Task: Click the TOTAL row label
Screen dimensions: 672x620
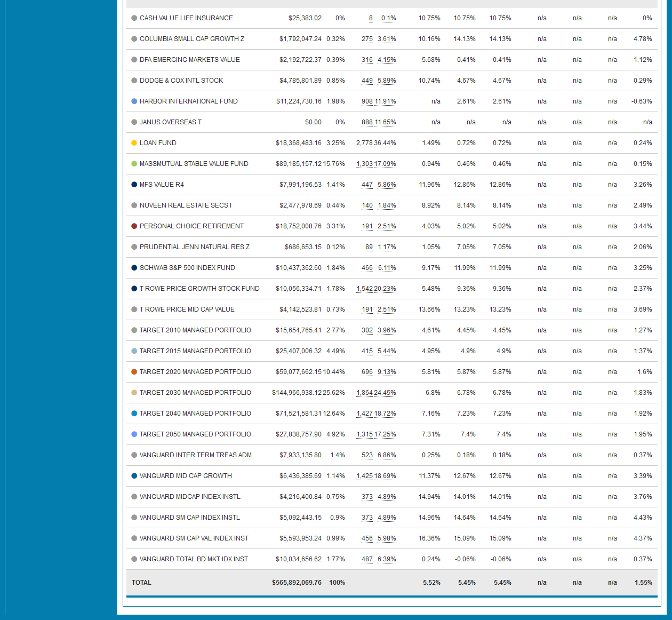Action: (x=141, y=583)
